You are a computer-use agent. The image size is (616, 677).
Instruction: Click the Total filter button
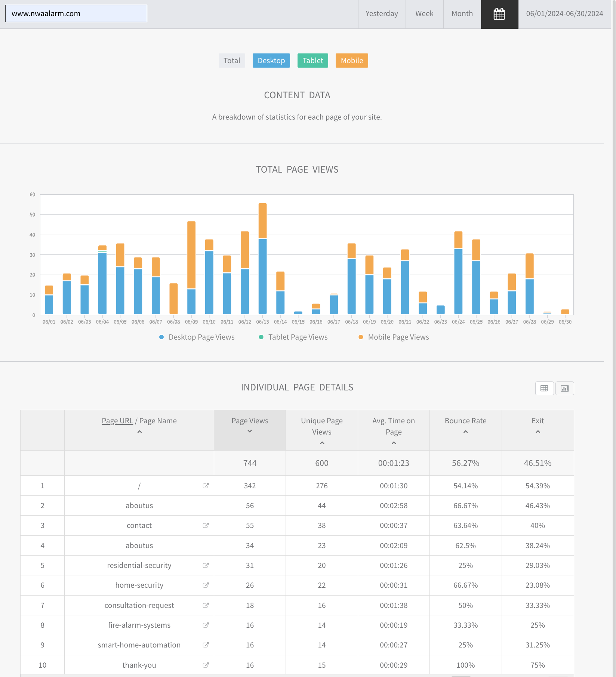tap(232, 61)
